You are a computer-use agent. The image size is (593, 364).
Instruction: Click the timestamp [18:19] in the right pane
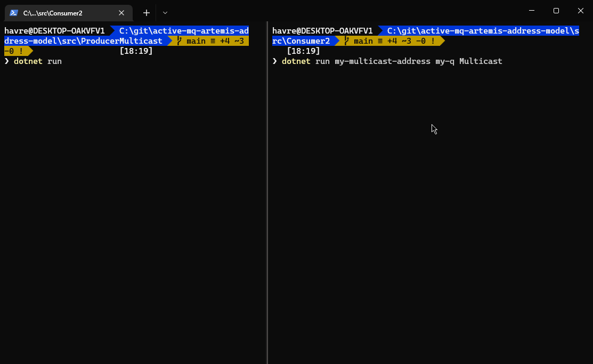pos(304,51)
